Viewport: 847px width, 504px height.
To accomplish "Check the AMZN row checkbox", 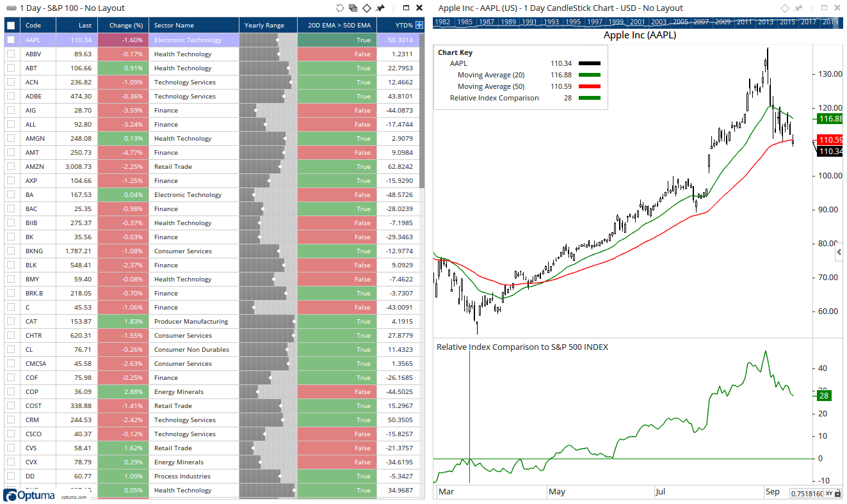I will pyautogui.click(x=11, y=166).
